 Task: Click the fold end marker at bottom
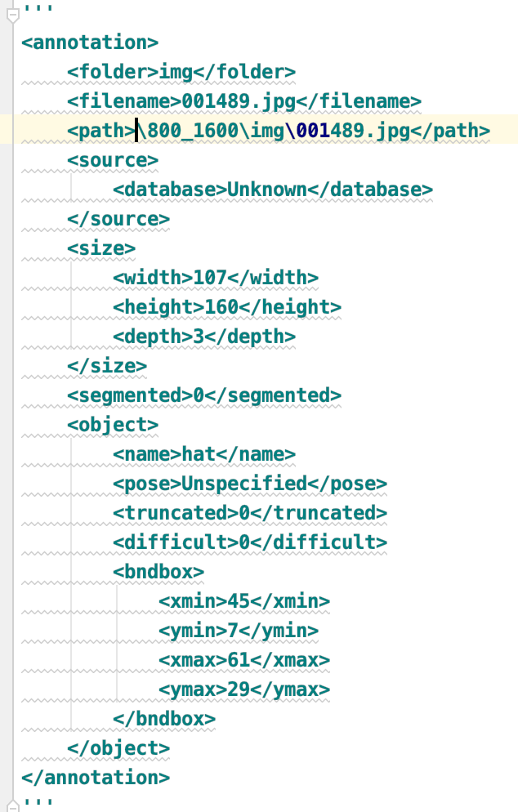pyautogui.click(x=13, y=805)
